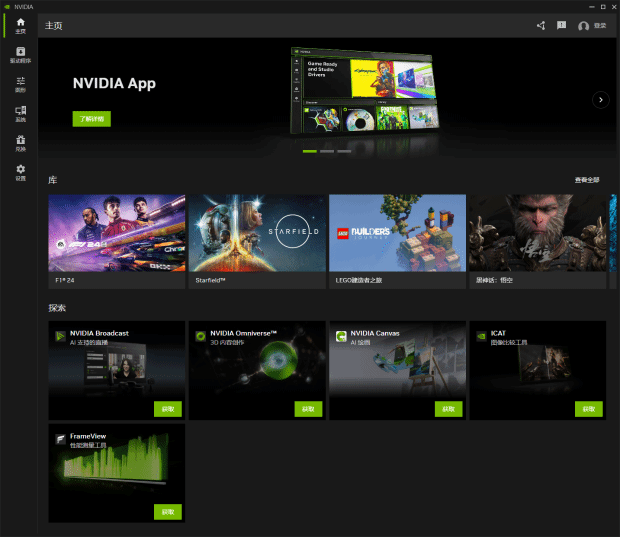Select the third carousel indicator
Screen dimensions: 620x537
click(344, 151)
